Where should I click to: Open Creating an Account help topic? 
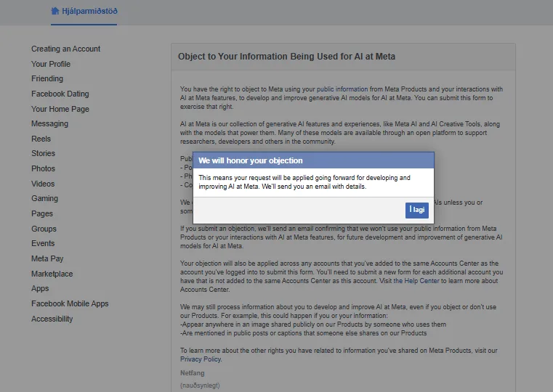(65, 49)
